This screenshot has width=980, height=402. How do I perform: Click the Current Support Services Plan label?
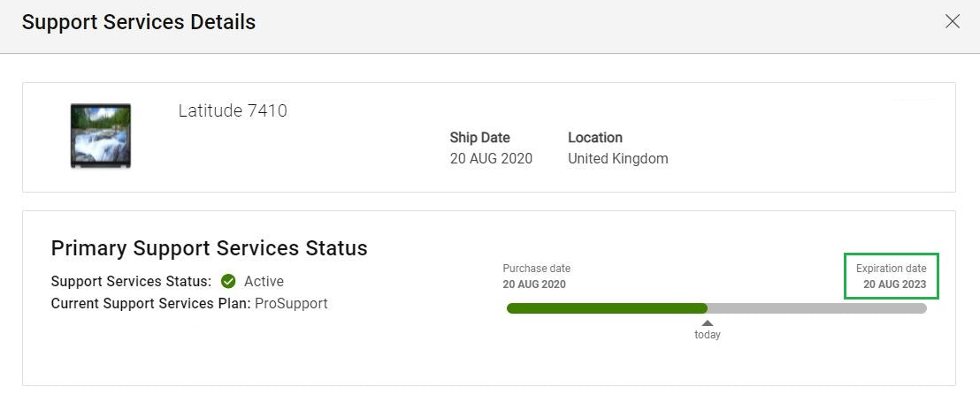151,304
